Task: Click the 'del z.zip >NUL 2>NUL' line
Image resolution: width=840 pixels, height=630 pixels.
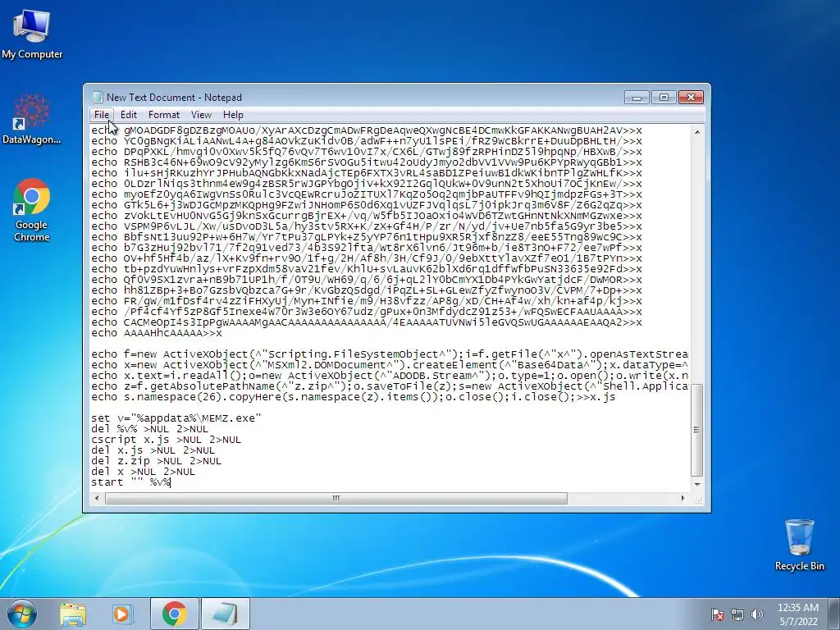Action: click(x=156, y=461)
